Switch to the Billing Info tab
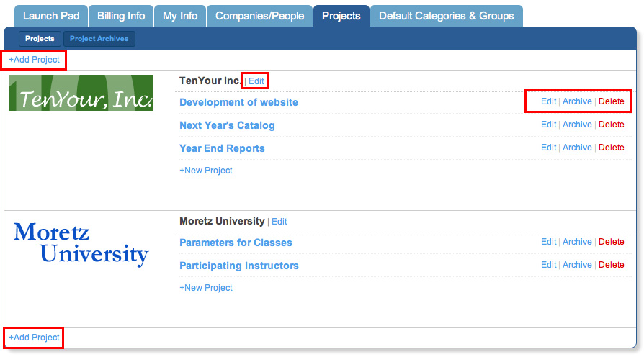This screenshot has height=357, width=644. coord(121,16)
